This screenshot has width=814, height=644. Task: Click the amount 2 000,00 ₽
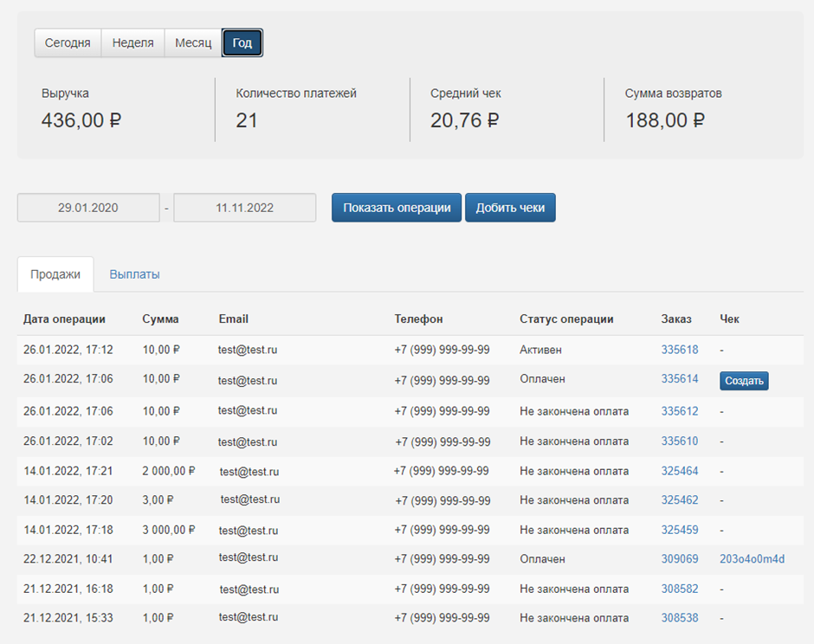point(169,471)
